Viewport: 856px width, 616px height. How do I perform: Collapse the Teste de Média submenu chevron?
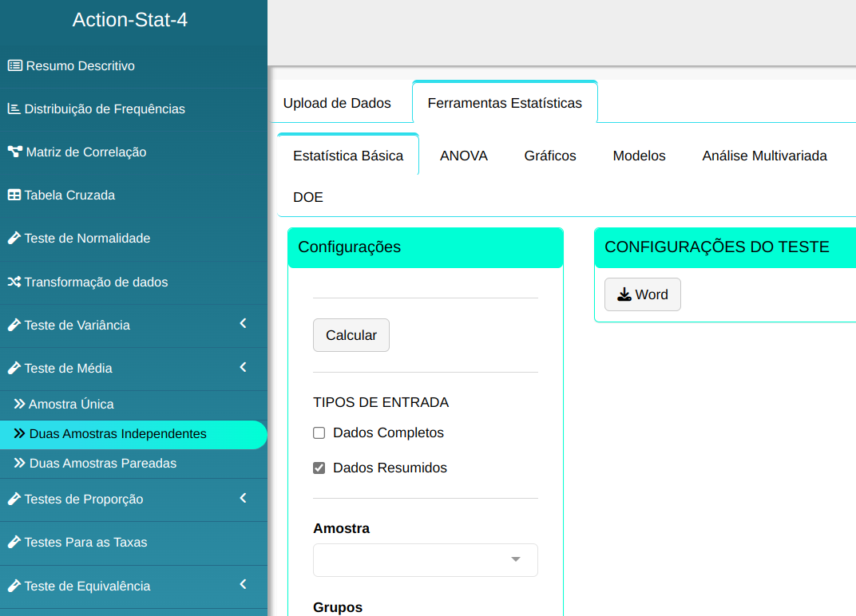[243, 367]
